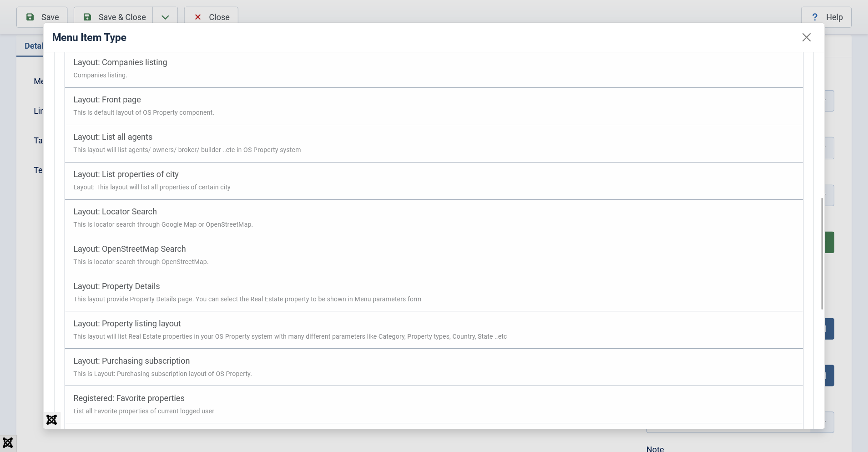Select the Purchasing subscription layout
Image resolution: width=868 pixels, height=452 pixels.
pos(131,361)
